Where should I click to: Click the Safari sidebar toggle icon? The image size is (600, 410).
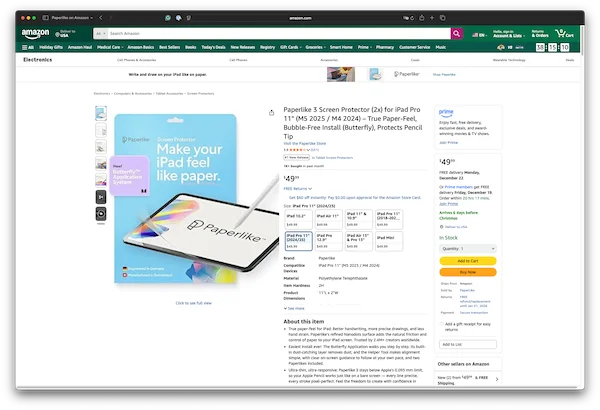(x=46, y=18)
